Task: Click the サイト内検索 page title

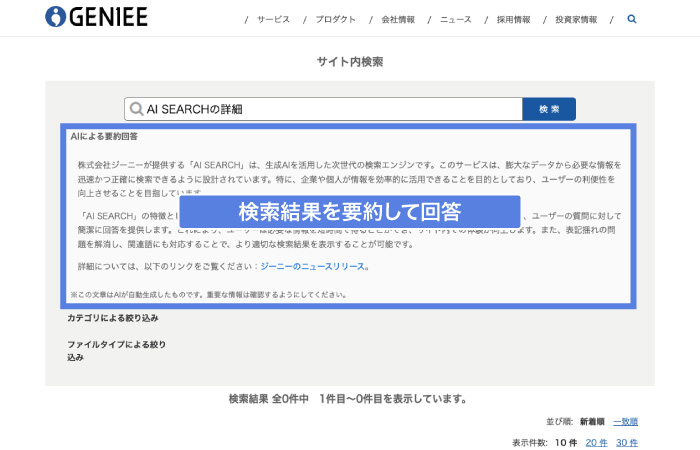Action: tap(350, 62)
